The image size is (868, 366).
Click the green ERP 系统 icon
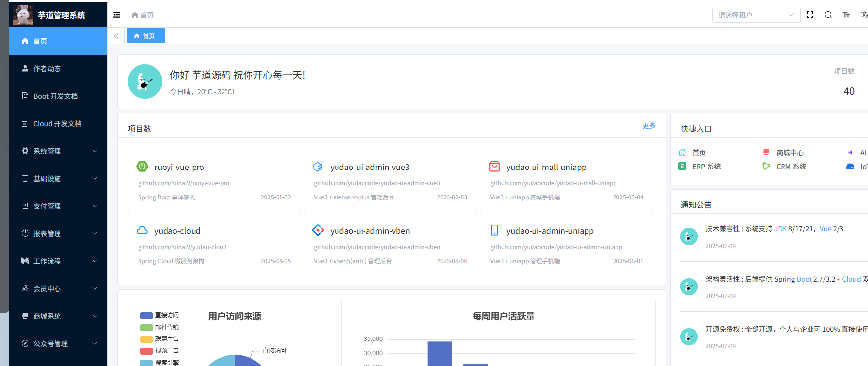(682, 167)
